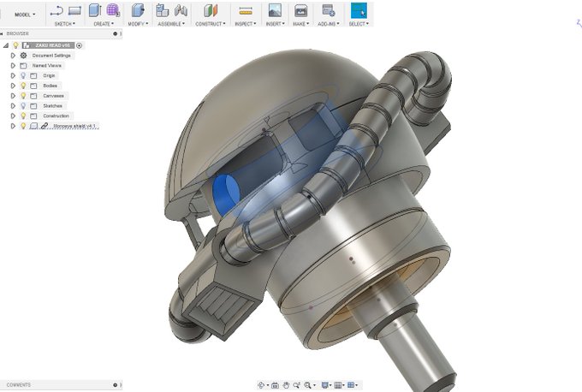
Task: Select the ZAKU HEAD v66 root component
Action: tap(52, 45)
